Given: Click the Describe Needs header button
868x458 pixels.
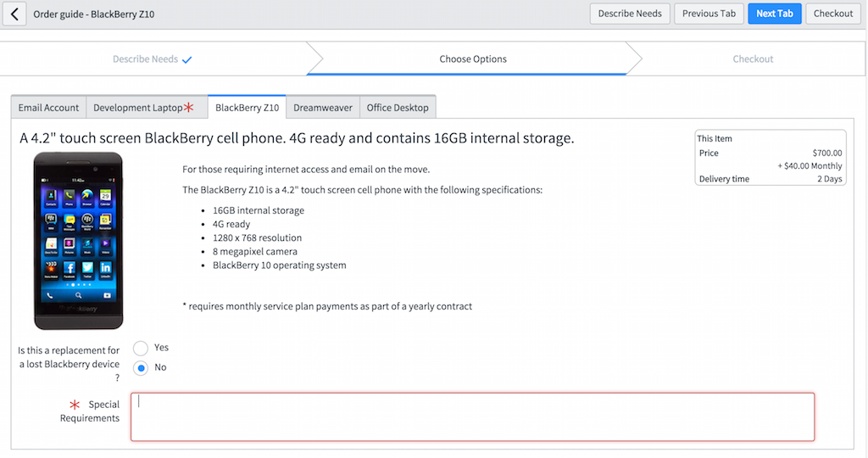Looking at the screenshot, I should [630, 14].
